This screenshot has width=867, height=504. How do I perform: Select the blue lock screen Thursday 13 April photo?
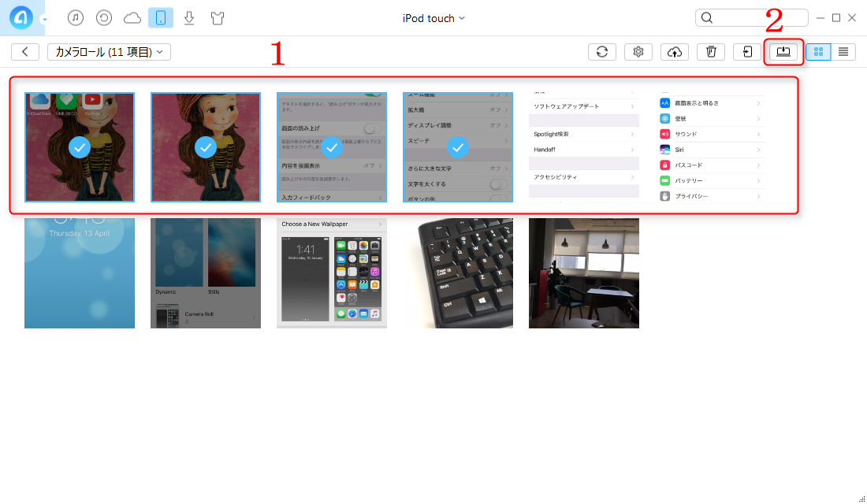click(80, 273)
